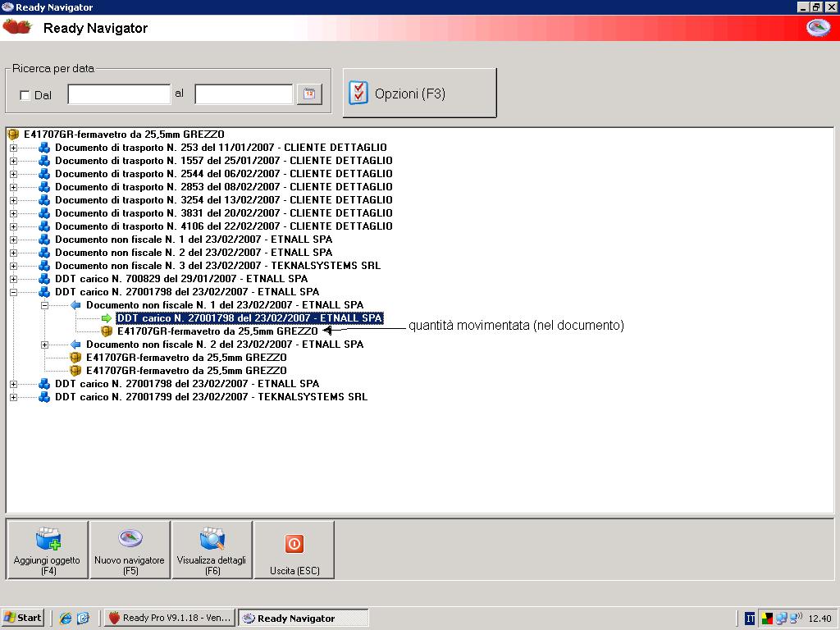Click package icon beside the arrow-annotated E41707GR row

click(107, 331)
